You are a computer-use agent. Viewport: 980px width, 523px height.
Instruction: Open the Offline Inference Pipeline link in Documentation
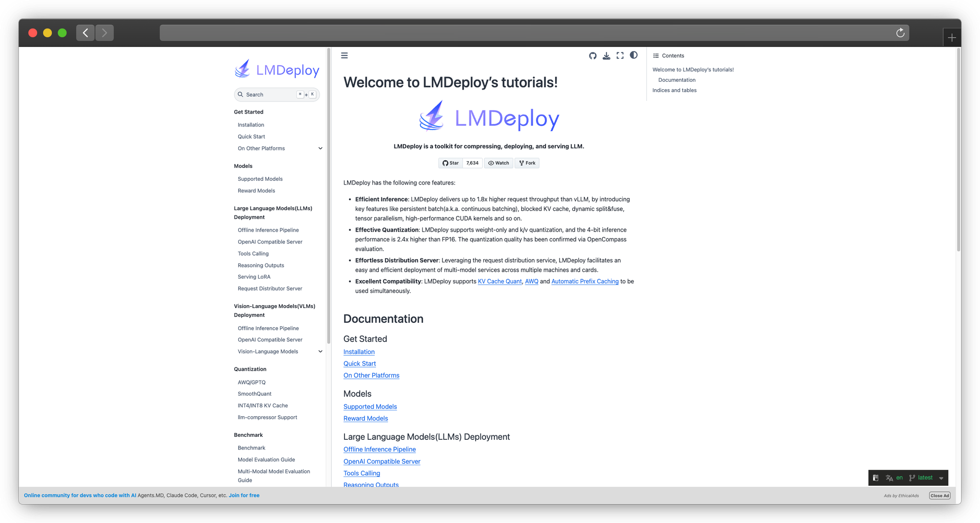(380, 449)
